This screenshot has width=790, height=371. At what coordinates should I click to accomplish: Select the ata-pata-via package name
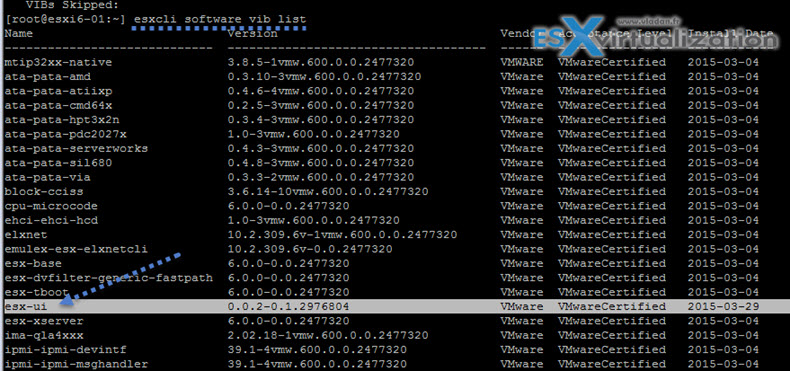(x=47, y=177)
